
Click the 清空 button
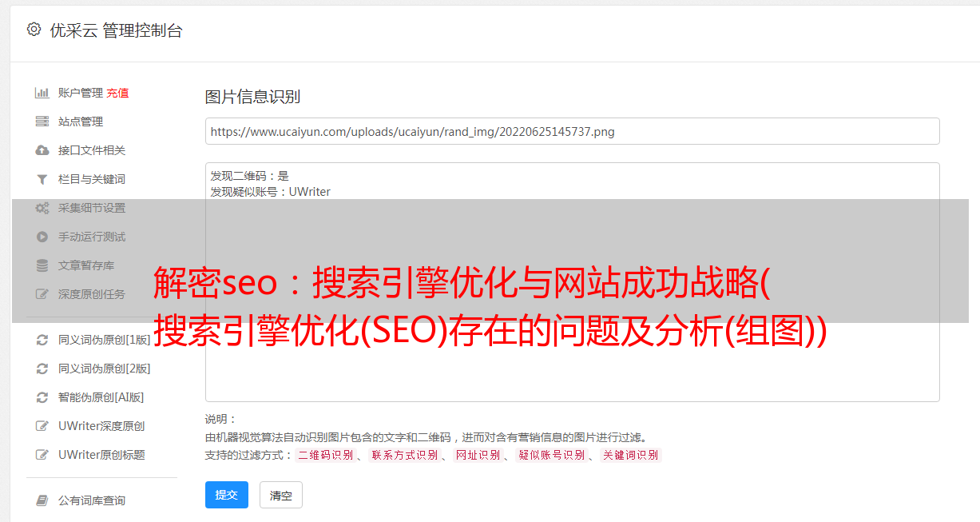point(281,495)
